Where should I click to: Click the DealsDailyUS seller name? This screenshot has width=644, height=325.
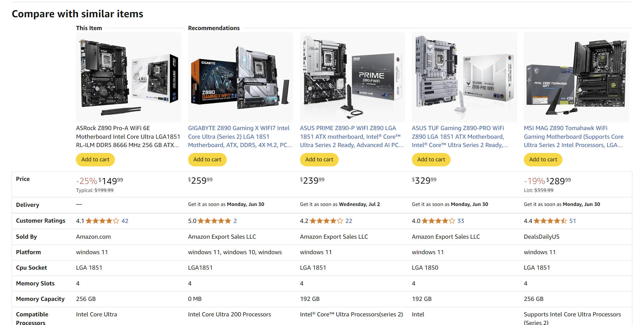(542, 237)
